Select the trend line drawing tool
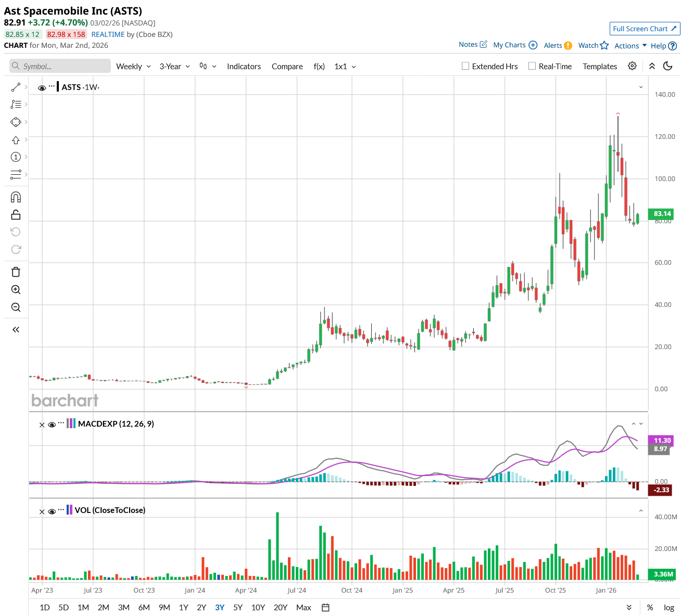Image resolution: width=681 pixels, height=616 pixels. coord(16,87)
